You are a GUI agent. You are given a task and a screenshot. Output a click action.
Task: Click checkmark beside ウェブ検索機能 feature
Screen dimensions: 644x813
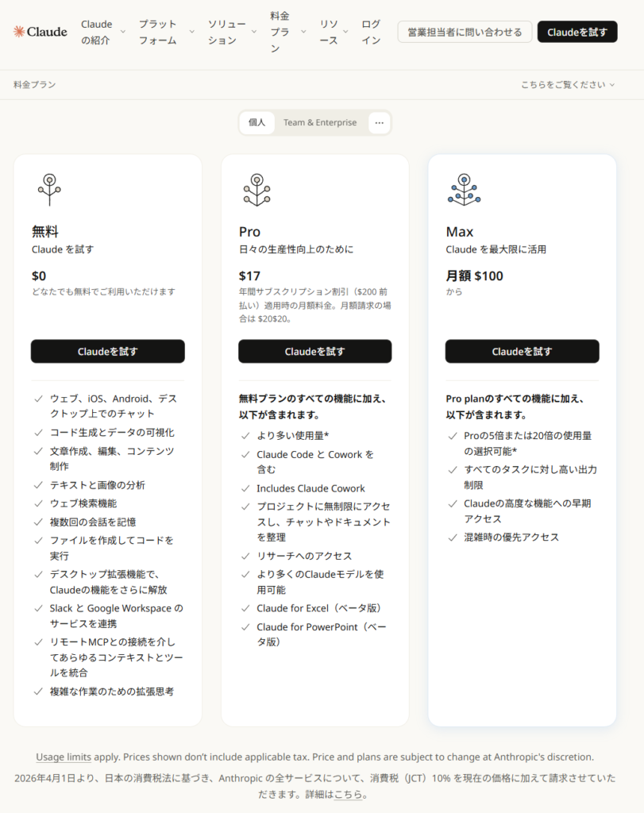38,503
